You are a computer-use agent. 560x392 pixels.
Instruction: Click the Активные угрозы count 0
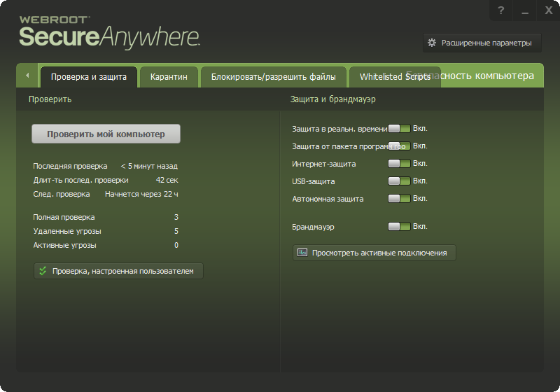click(176, 245)
